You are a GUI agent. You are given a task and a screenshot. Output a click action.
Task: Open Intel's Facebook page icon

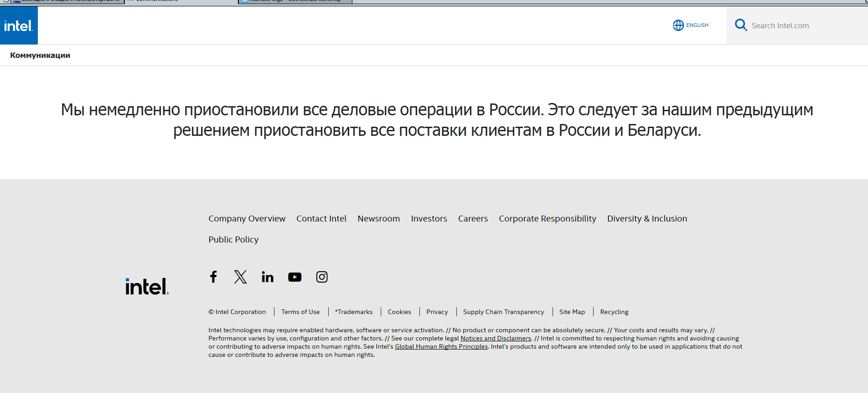pyautogui.click(x=213, y=277)
